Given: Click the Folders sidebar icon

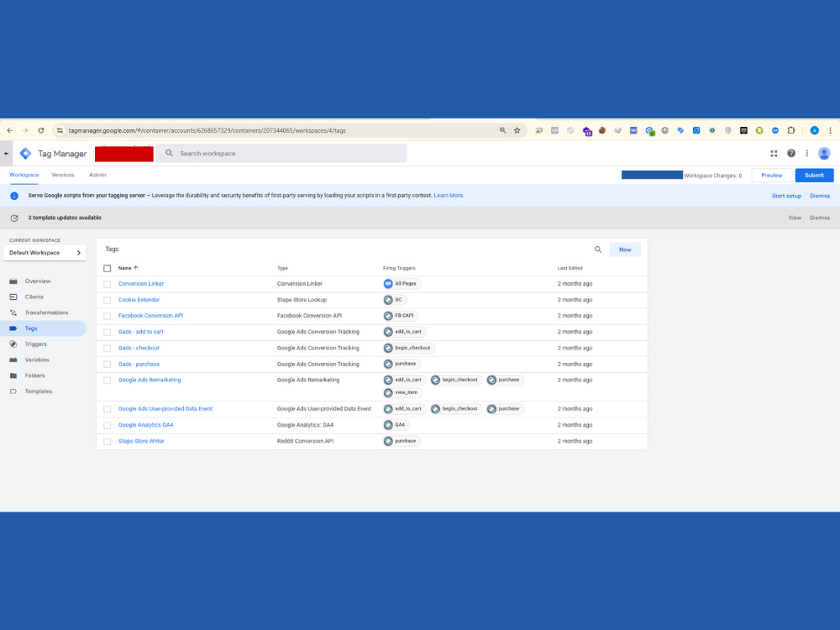Looking at the screenshot, I should [13, 375].
